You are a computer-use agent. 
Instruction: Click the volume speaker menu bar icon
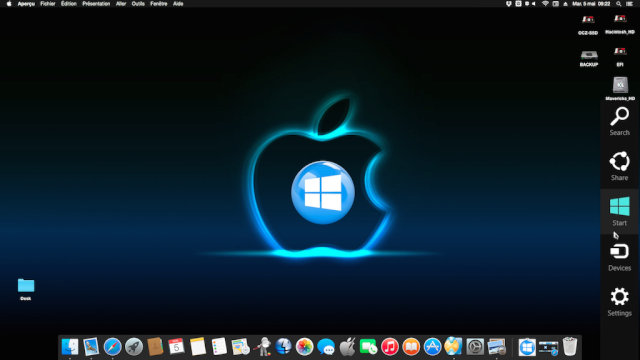click(533, 4)
